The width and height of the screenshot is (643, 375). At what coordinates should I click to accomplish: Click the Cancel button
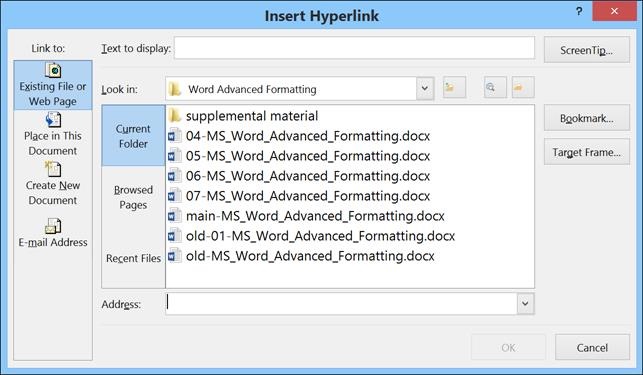592,348
